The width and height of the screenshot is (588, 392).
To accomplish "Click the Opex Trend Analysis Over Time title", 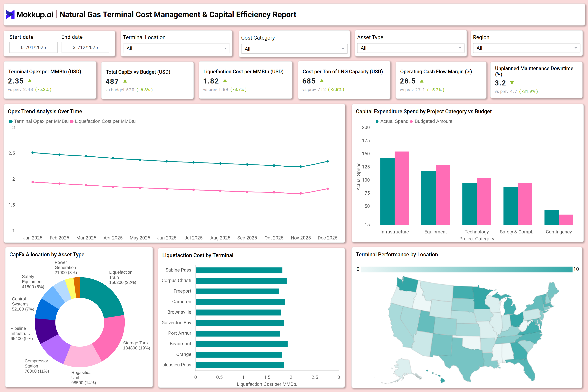I will [x=45, y=112].
